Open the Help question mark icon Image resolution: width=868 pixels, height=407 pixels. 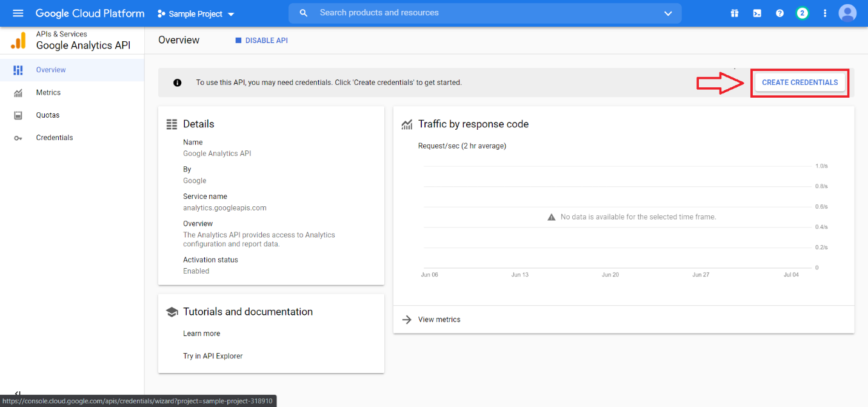click(x=780, y=13)
